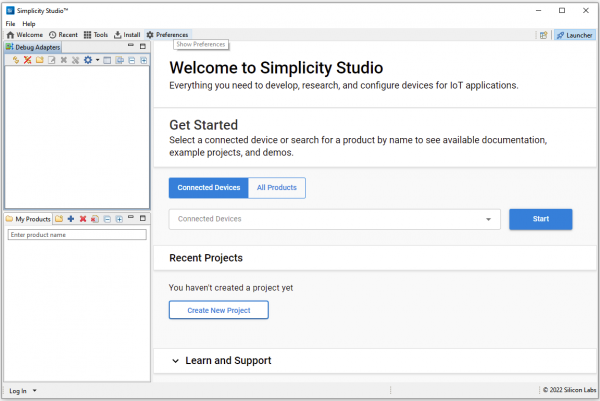The width and height of the screenshot is (600, 401).
Task: Click the Welcome to Simplicity Studio title
Action: pyautogui.click(x=276, y=68)
